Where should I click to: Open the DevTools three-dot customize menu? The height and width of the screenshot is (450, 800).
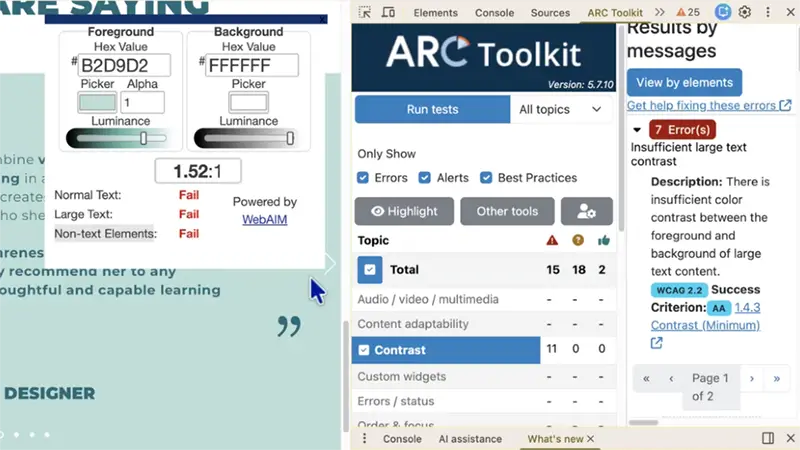[768, 12]
